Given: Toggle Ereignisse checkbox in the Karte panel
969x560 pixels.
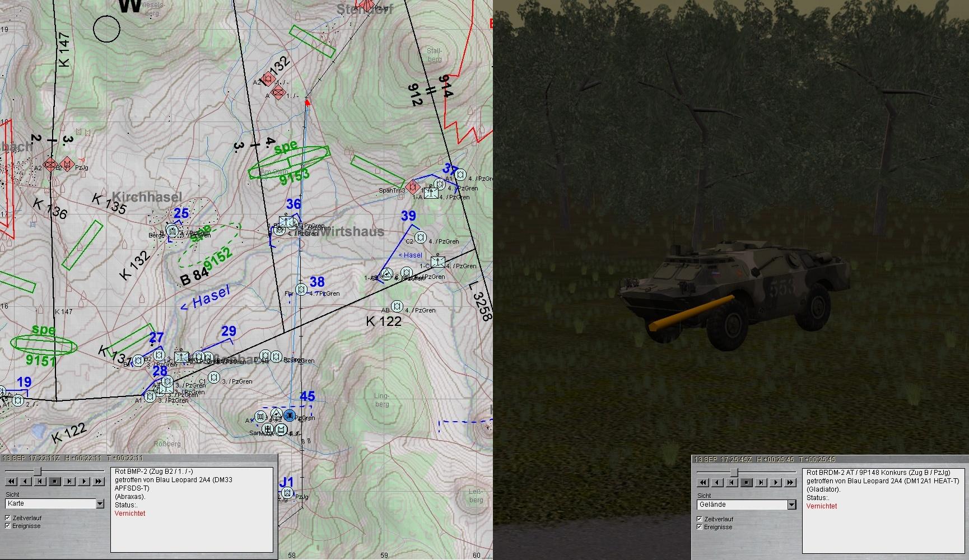Looking at the screenshot, I should [x=8, y=526].
